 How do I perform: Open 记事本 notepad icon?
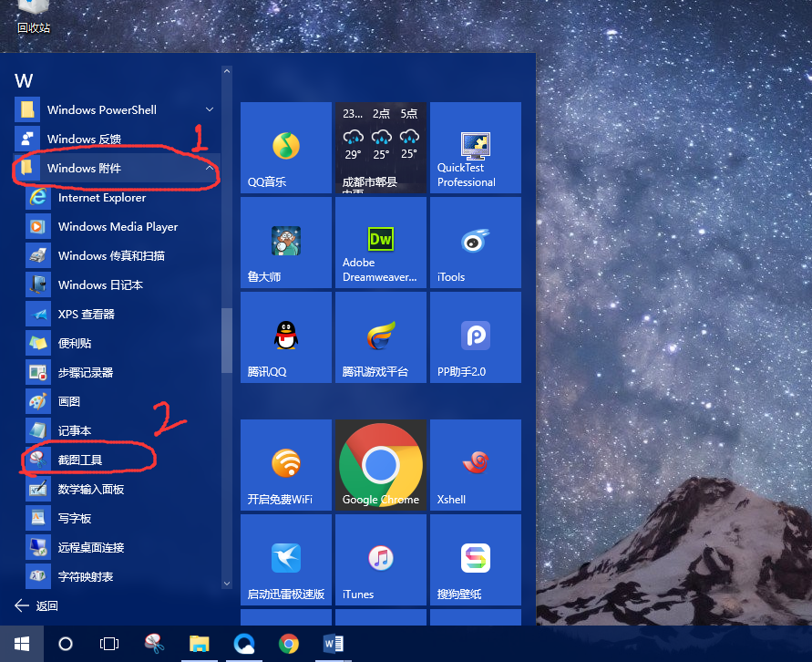point(38,430)
